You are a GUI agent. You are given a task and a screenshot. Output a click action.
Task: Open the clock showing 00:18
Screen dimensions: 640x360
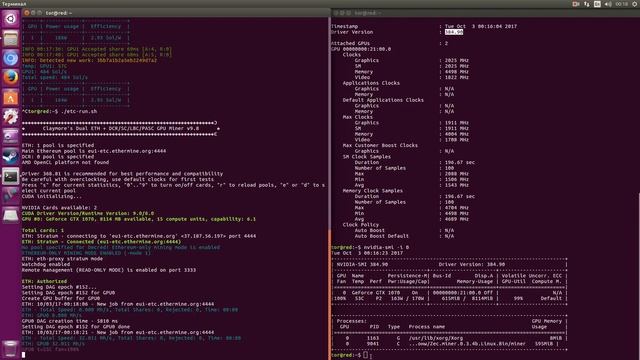pyautogui.click(x=622, y=4)
